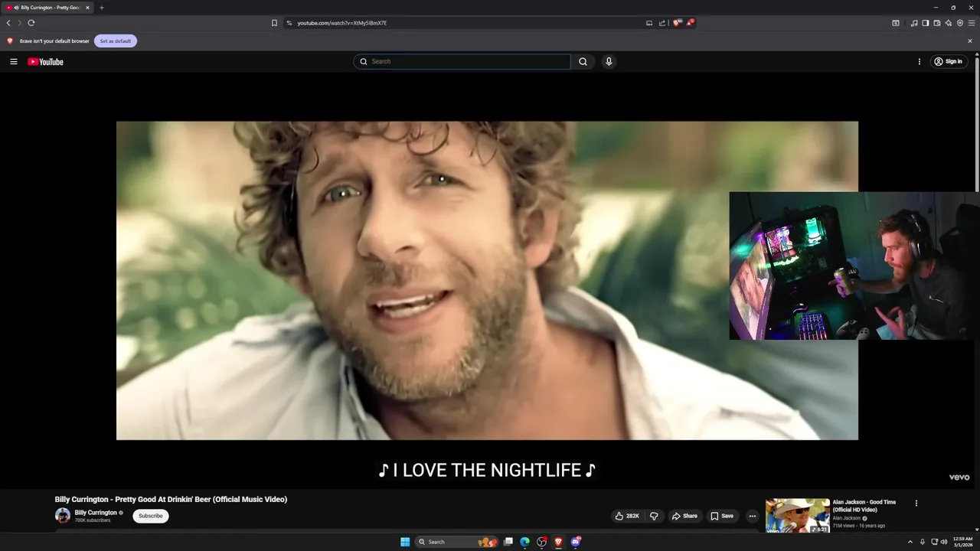Open the Alan Jackson Good Time thumbnail
The image size is (980, 551).
click(797, 516)
